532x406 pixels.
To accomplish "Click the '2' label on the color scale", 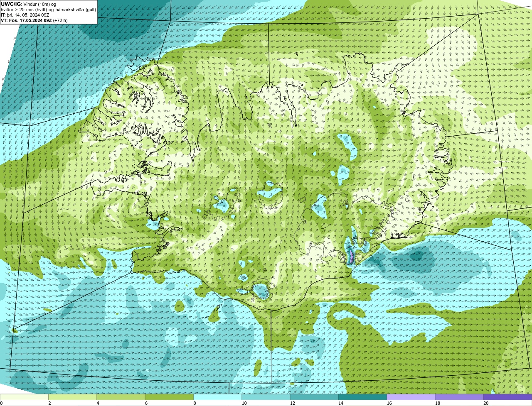I will coord(49,403).
